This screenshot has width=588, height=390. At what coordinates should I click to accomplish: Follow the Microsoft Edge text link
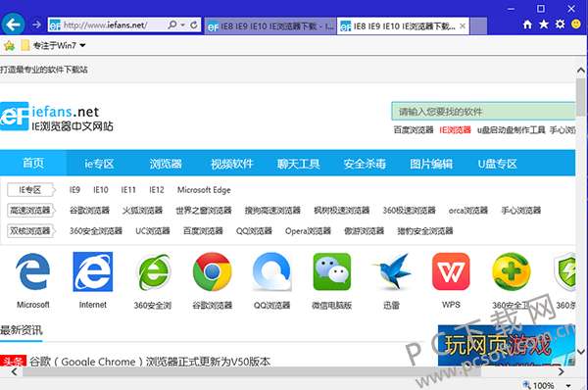[x=204, y=190]
